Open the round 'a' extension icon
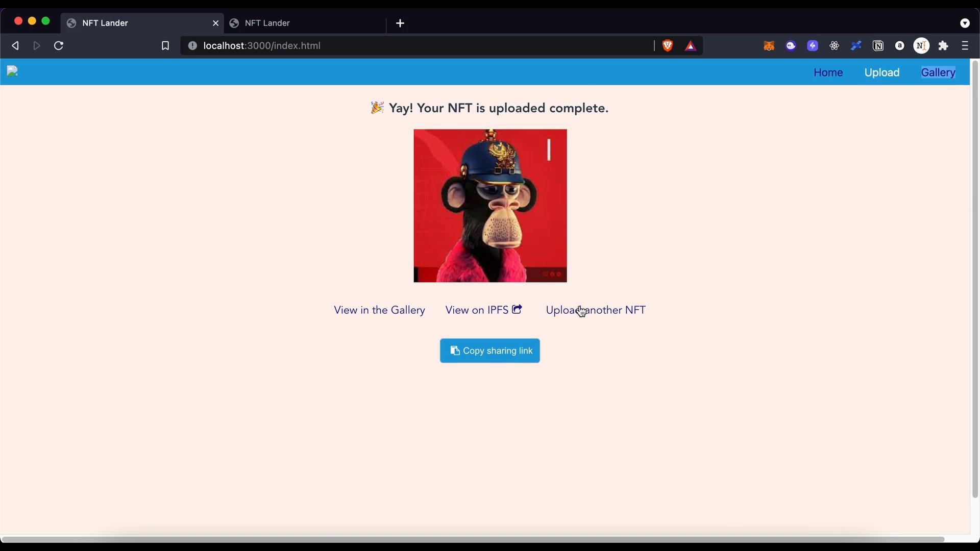This screenshot has width=980, height=551. tap(900, 46)
